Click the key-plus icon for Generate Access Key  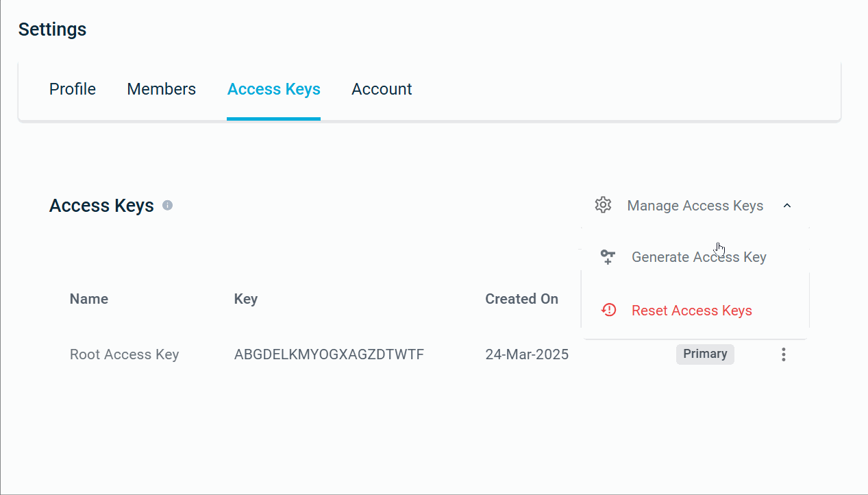click(608, 257)
